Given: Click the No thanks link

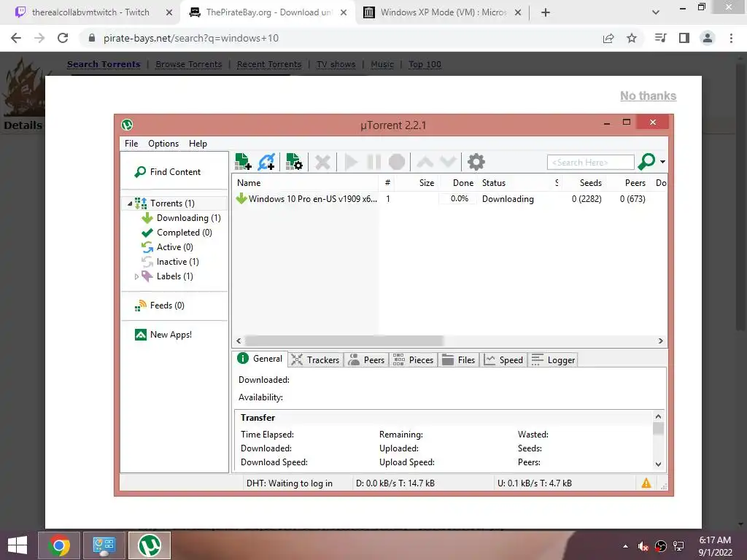Looking at the screenshot, I should [648, 96].
